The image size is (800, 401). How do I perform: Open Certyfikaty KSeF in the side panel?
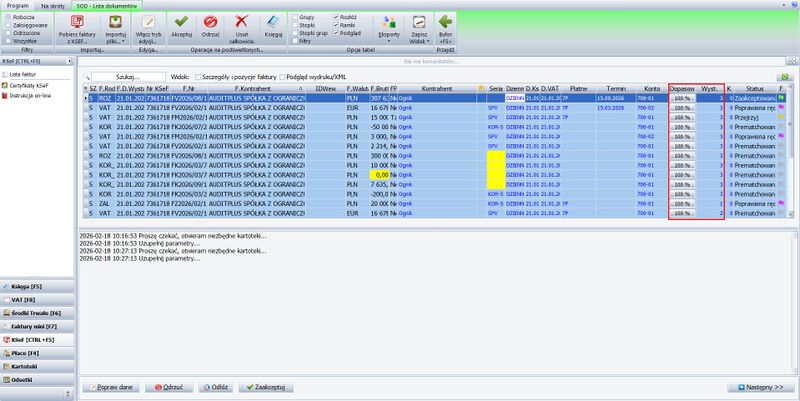25,85
